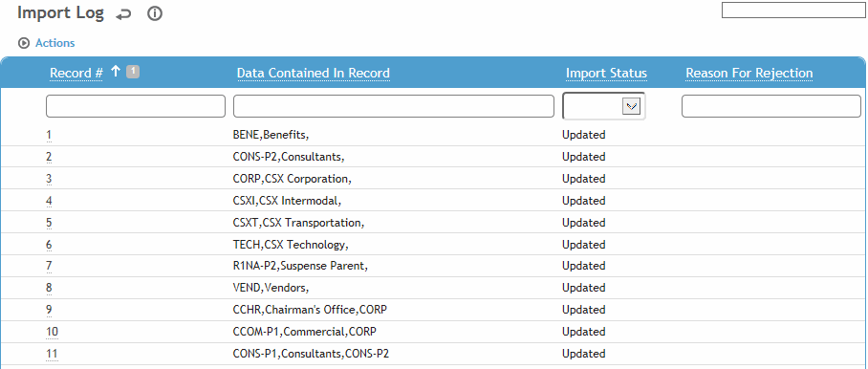Click Updated status in the BENE row

coord(584,135)
